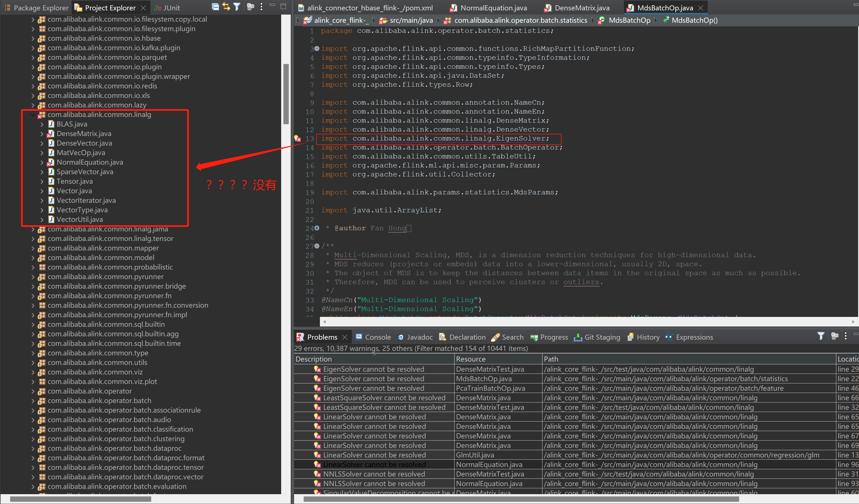859x504 pixels.
Task: Toggle the Package Explorer tab
Action: (x=34, y=7)
